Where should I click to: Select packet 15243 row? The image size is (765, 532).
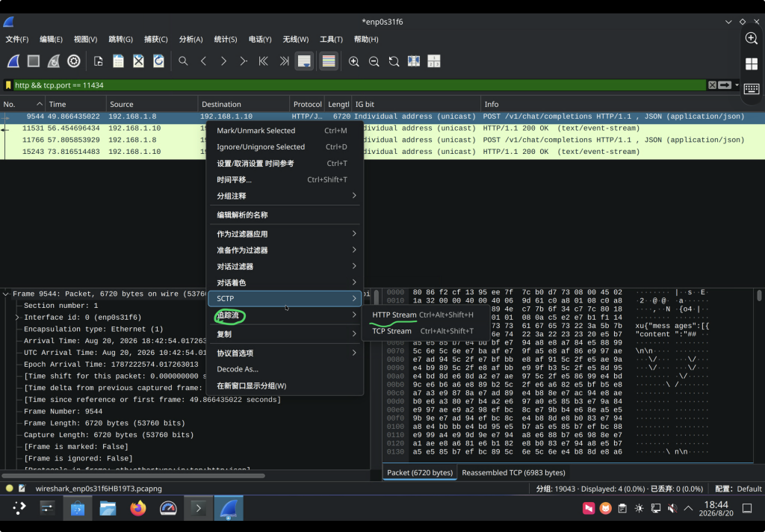pos(382,152)
